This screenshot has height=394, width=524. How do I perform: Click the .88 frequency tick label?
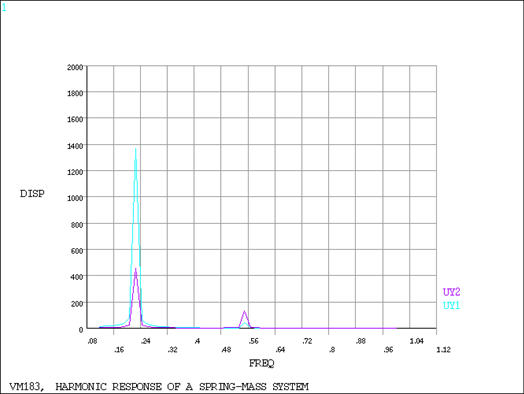tap(361, 341)
